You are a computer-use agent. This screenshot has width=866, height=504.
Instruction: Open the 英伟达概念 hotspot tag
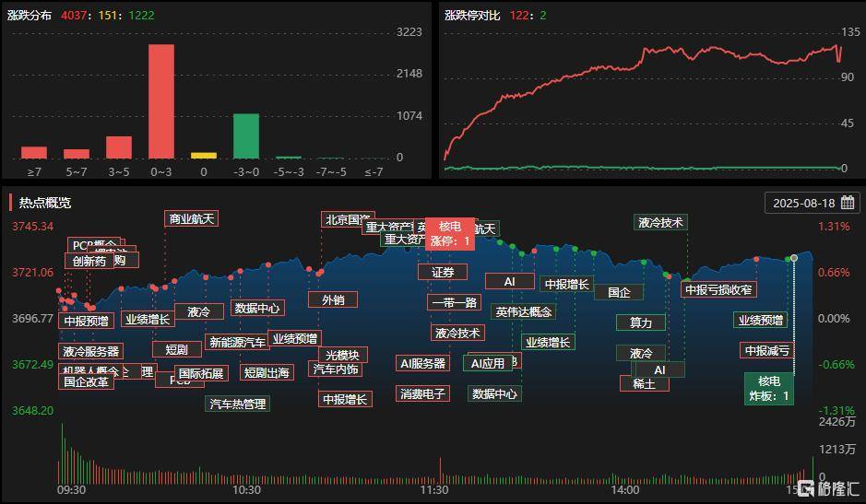pyautogui.click(x=524, y=311)
